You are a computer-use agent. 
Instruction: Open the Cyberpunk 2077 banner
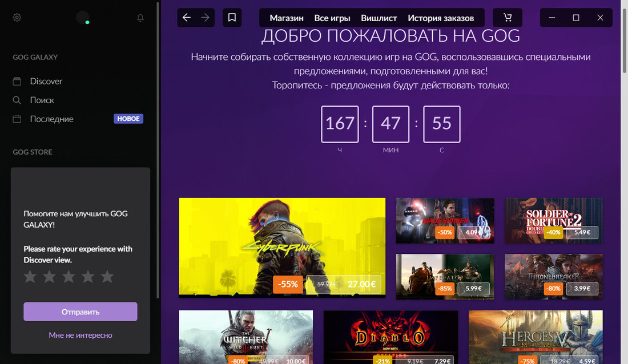(282, 248)
